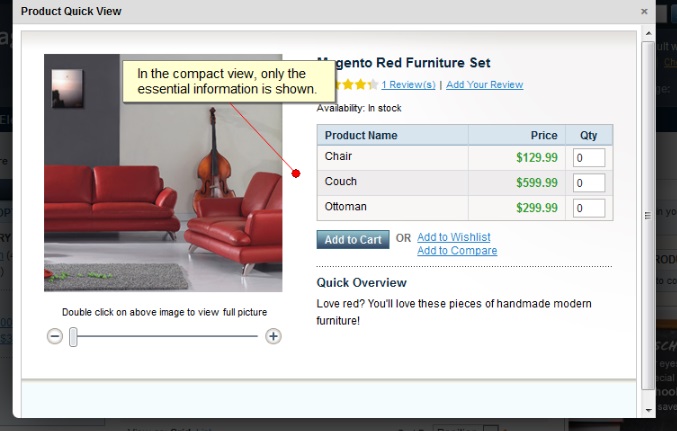This screenshot has width=677, height=431.
Task: Click the image zoom slider handle
Action: coord(73,337)
